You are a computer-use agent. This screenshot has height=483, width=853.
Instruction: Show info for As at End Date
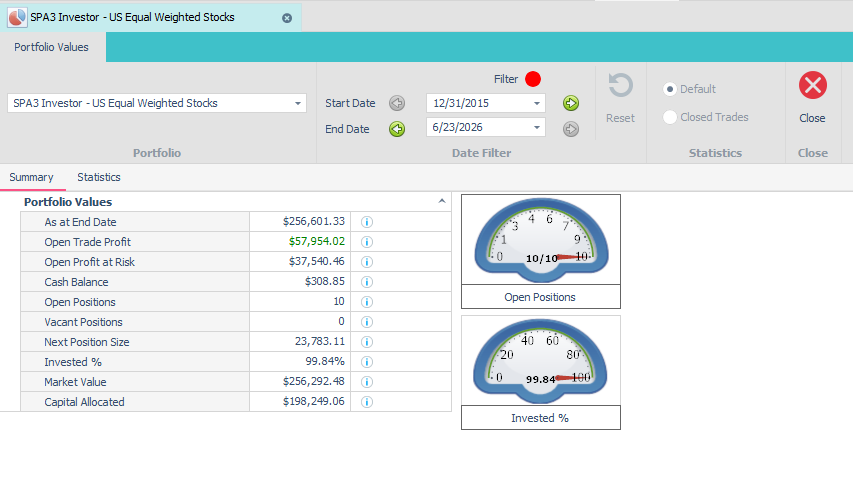(x=367, y=222)
